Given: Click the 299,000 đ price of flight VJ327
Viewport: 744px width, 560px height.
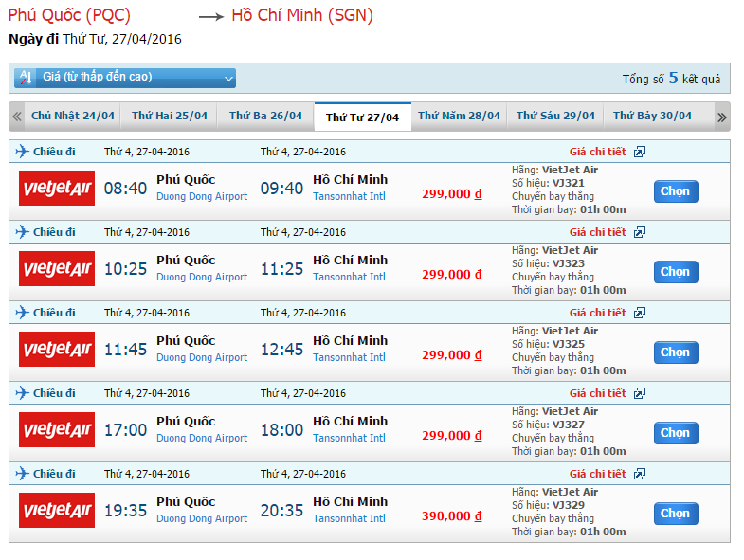Looking at the screenshot, I should (x=452, y=436).
